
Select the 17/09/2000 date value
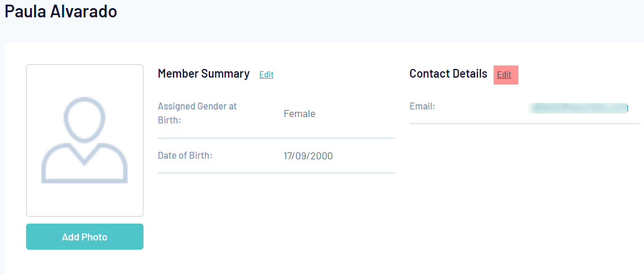pos(308,156)
